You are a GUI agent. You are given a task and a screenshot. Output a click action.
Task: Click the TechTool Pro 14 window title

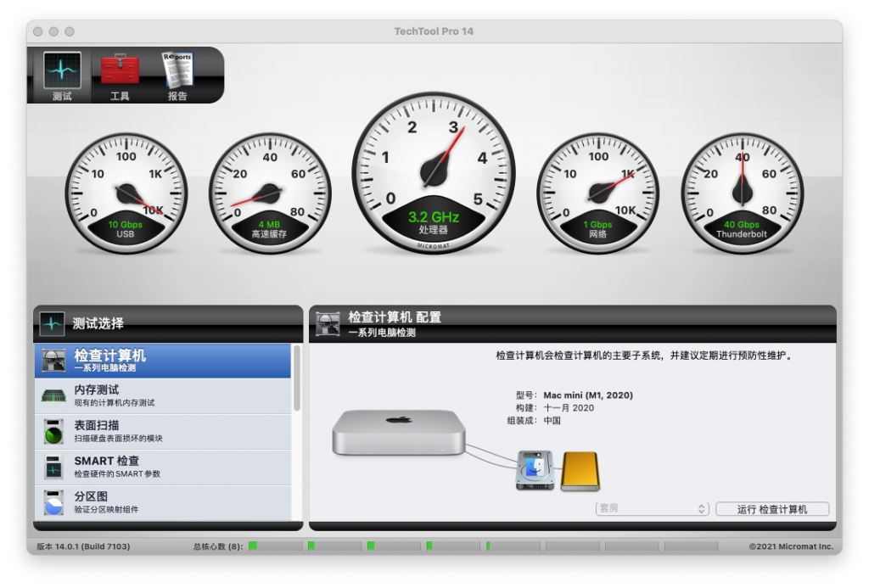click(434, 31)
